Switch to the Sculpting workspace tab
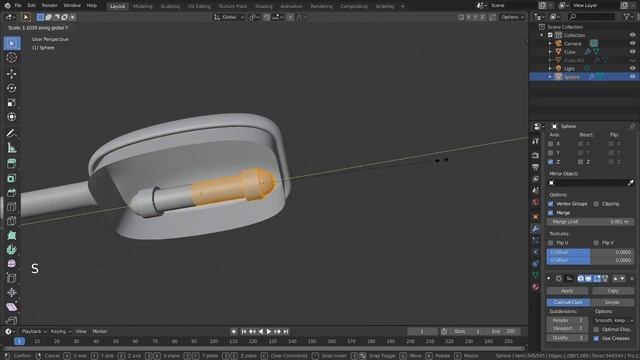The height and width of the screenshot is (360, 640). [x=170, y=6]
